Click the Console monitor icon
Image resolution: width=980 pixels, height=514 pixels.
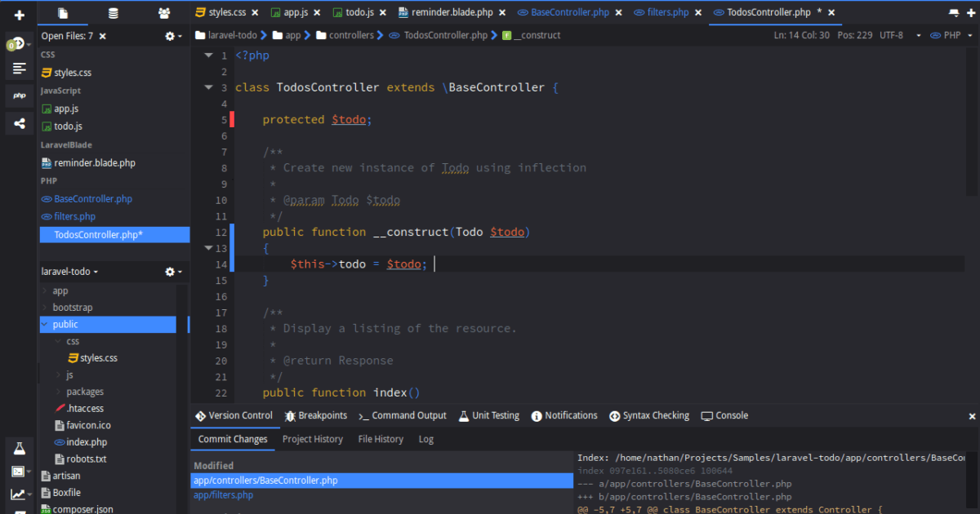coord(707,416)
